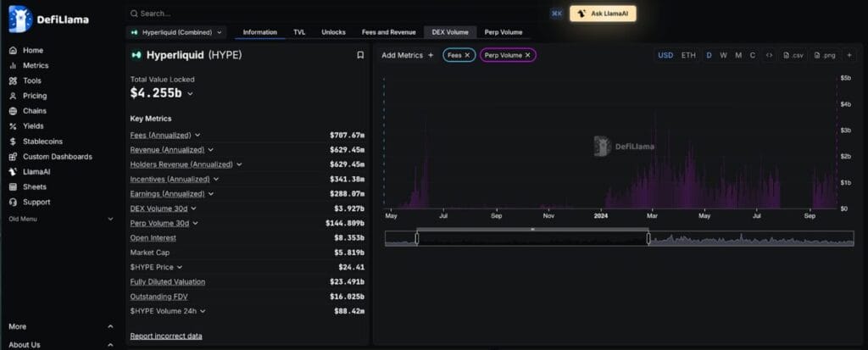Click the plus button beside .png

pyautogui.click(x=849, y=55)
